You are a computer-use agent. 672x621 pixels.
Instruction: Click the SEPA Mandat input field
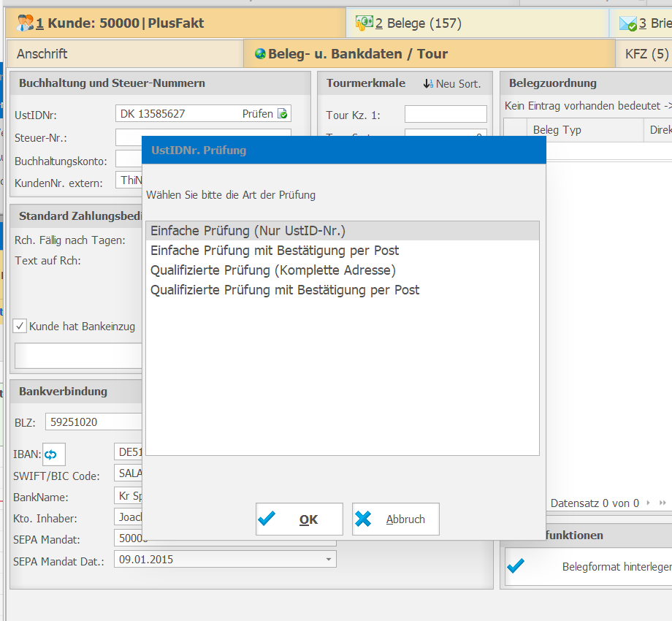pyautogui.click(x=128, y=538)
